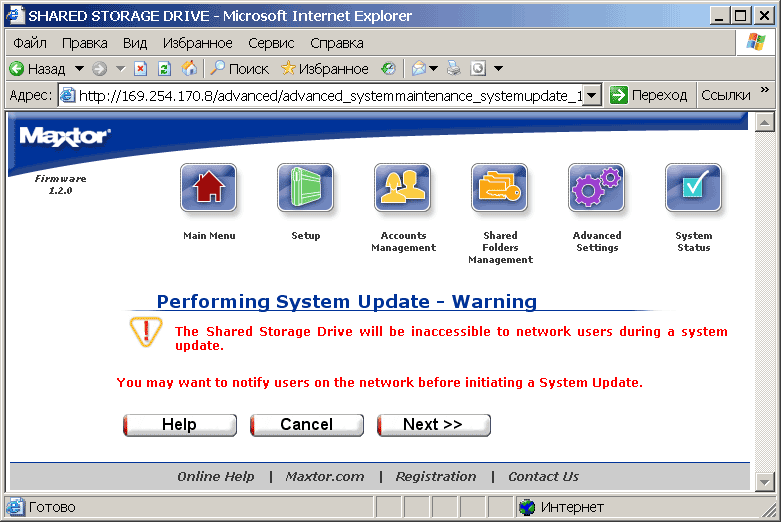Click the Mail envelope toolbar icon
The width and height of the screenshot is (781, 522).
point(419,68)
